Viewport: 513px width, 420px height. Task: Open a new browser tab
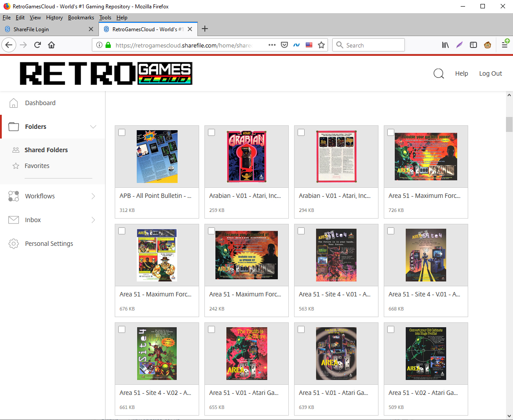[205, 29]
